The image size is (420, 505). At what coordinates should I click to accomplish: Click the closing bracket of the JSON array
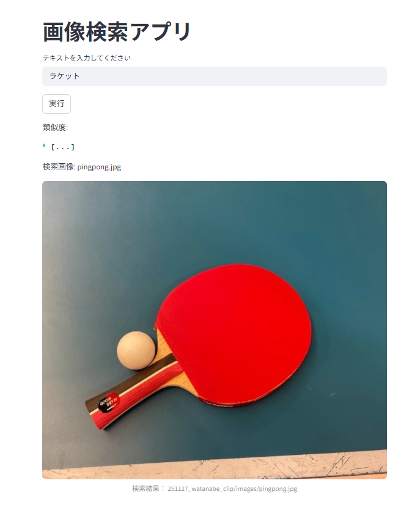(73, 147)
